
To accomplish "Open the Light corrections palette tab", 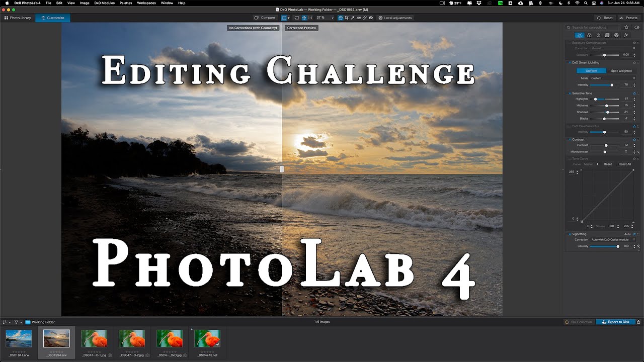I will [x=580, y=35].
